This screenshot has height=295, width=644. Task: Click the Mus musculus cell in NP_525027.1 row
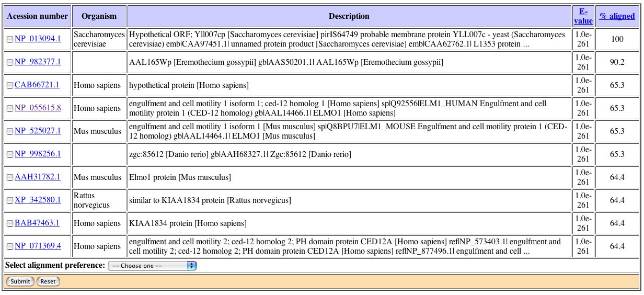[99, 131]
